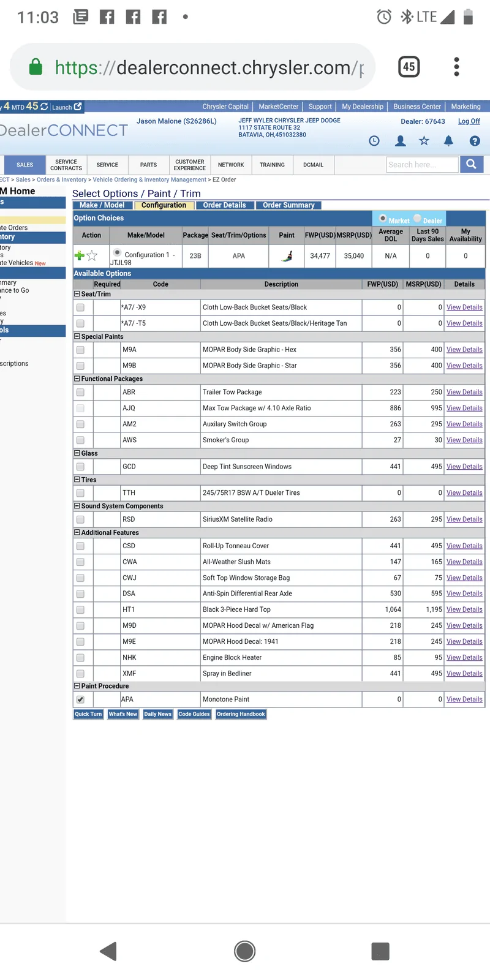Open View Details for Max Tow Package
Viewport: 490px width, 980px height.
click(464, 408)
